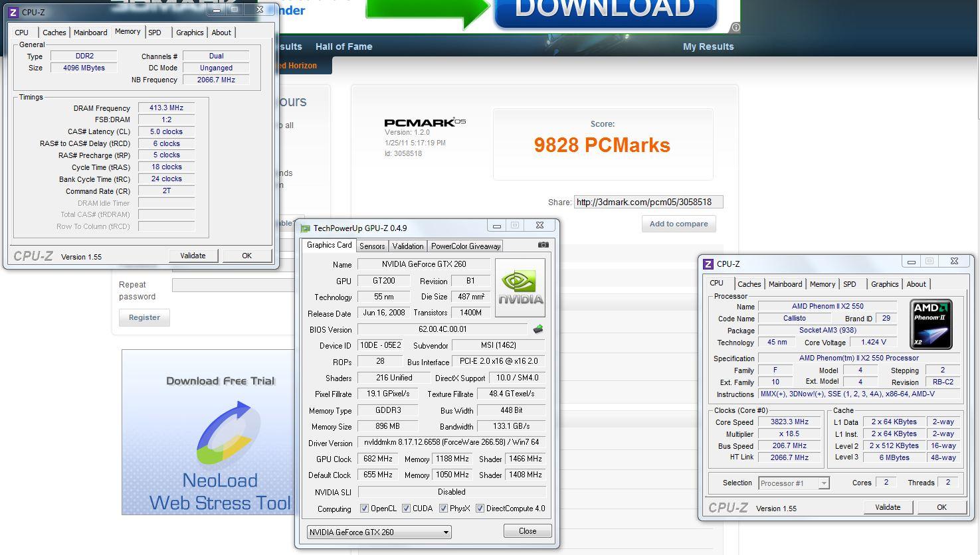The width and height of the screenshot is (980, 555).
Task: Open My Results nav link
Action: click(x=708, y=46)
